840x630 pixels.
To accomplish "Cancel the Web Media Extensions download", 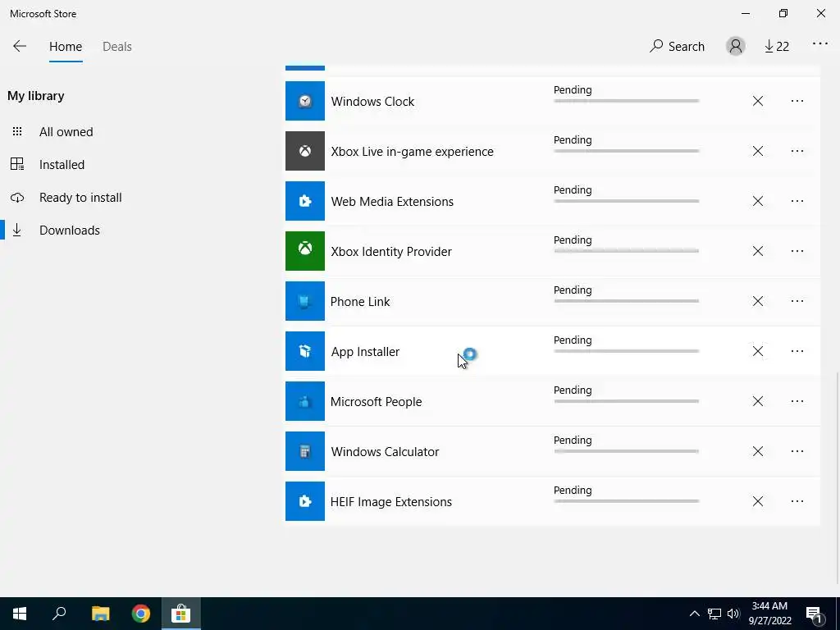I will pyautogui.click(x=757, y=201).
